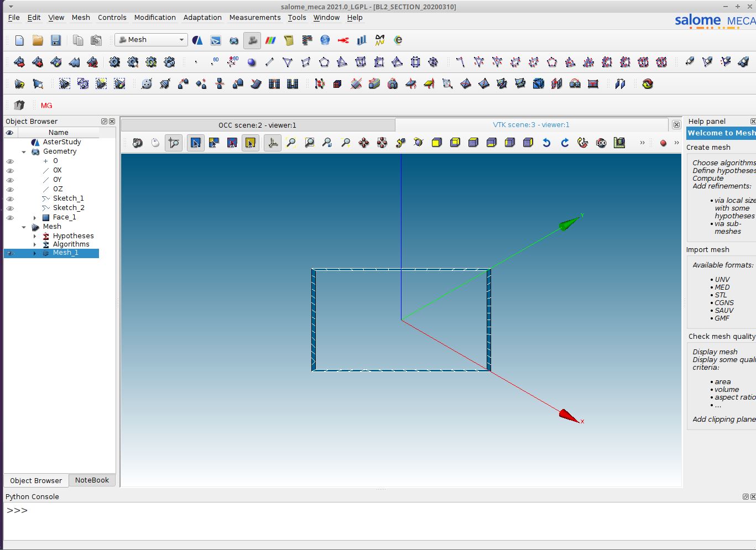Undock the Object Browser panel
756x550 pixels.
pos(104,122)
